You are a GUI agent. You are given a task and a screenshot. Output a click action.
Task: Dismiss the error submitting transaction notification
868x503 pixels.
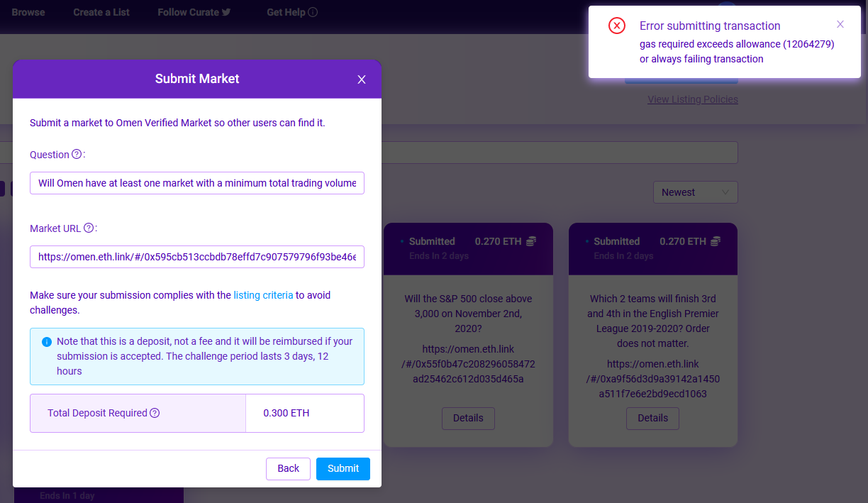coord(840,23)
